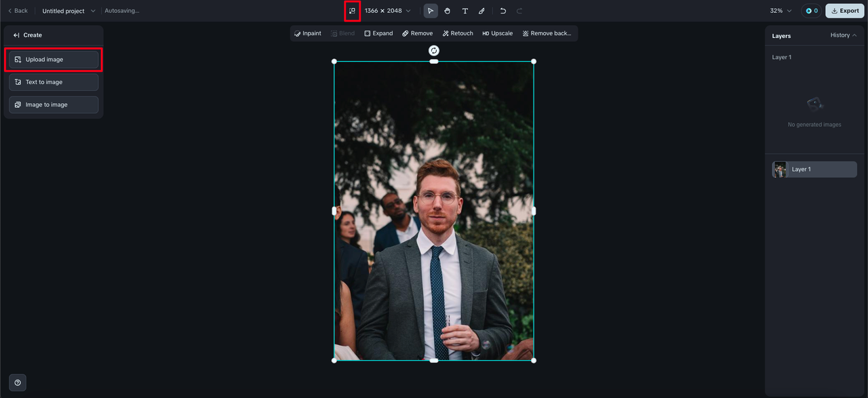The image size is (868, 398).
Task: Switch to the Layers tab
Action: [781, 35]
